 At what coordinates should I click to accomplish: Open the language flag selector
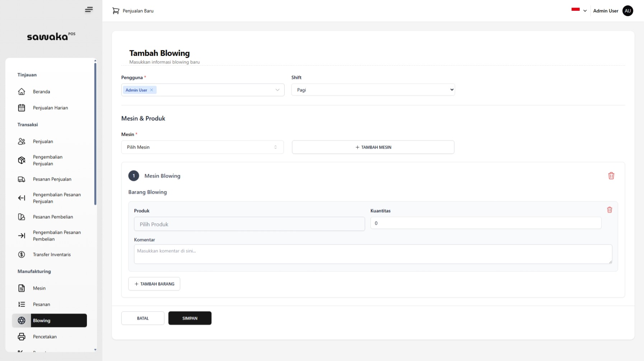579,10
